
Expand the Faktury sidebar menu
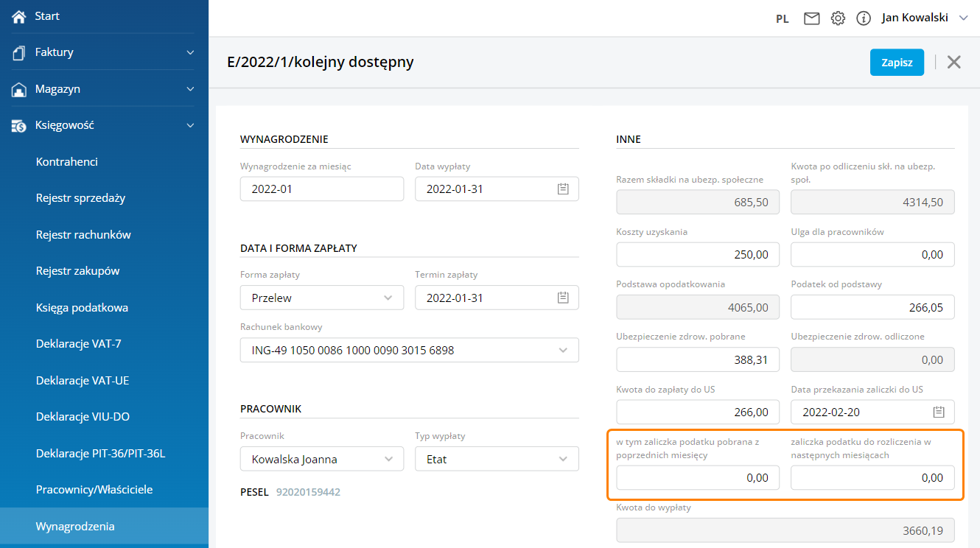point(190,52)
